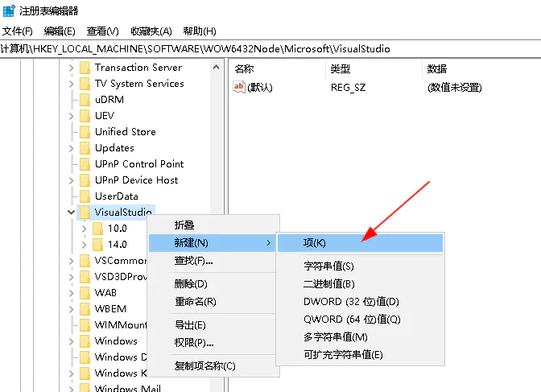Click the Unified Store folder icon

pyautogui.click(x=85, y=132)
